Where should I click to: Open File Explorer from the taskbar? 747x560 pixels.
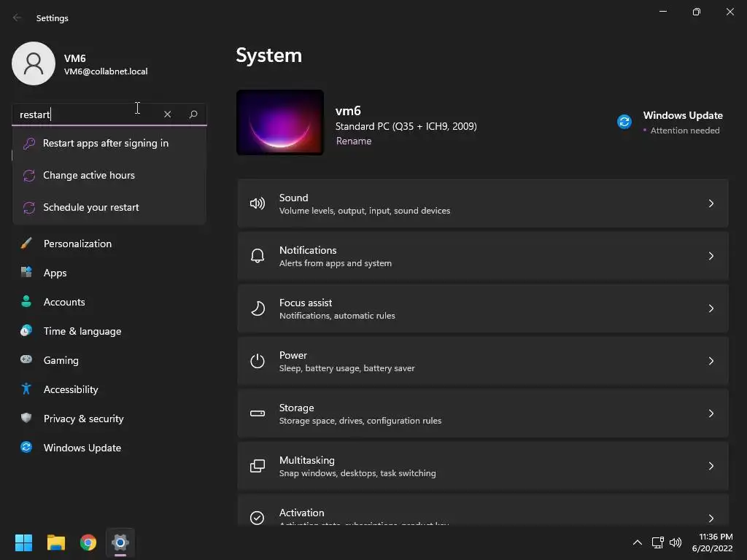[x=55, y=542]
